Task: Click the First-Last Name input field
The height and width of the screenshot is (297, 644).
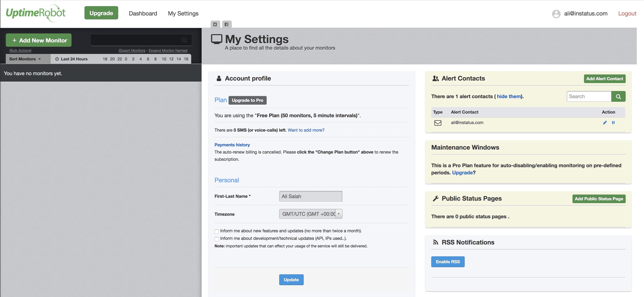Action: (x=311, y=196)
